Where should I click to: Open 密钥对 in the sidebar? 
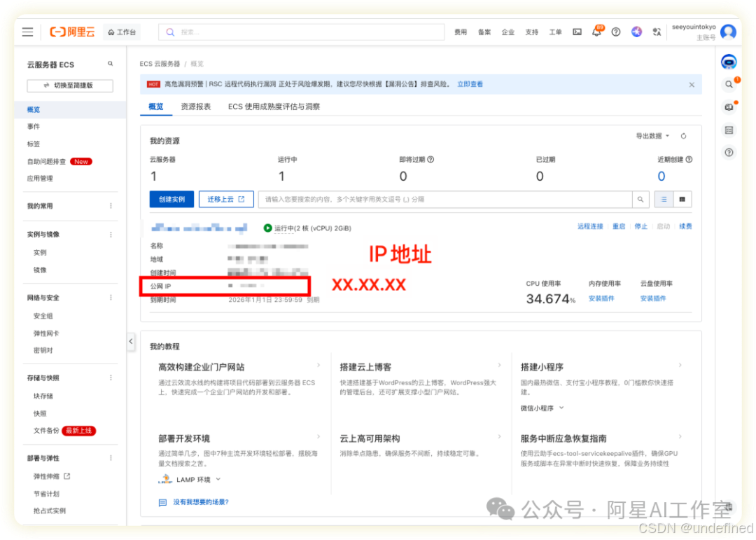pos(43,351)
